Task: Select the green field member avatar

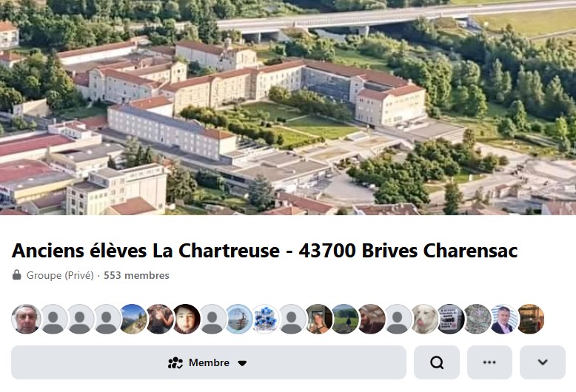Action: pos(345,319)
